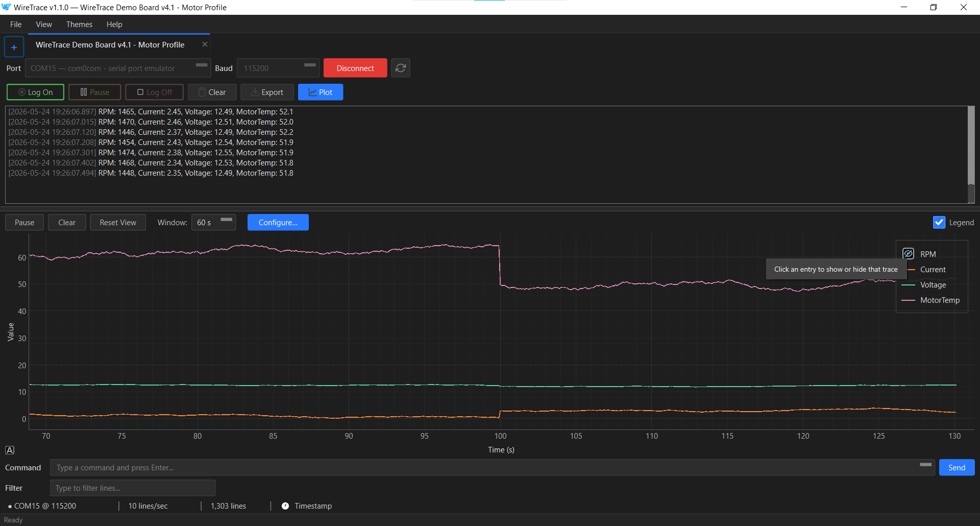The width and height of the screenshot is (980, 526).
Task: Click the 10 lines/sec status entry
Action: (x=148, y=506)
